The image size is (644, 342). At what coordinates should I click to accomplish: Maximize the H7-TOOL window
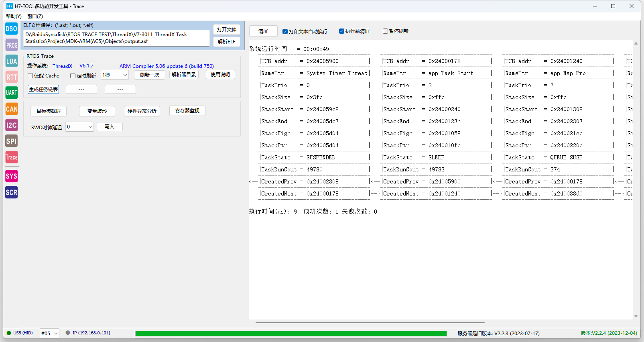click(x=613, y=6)
